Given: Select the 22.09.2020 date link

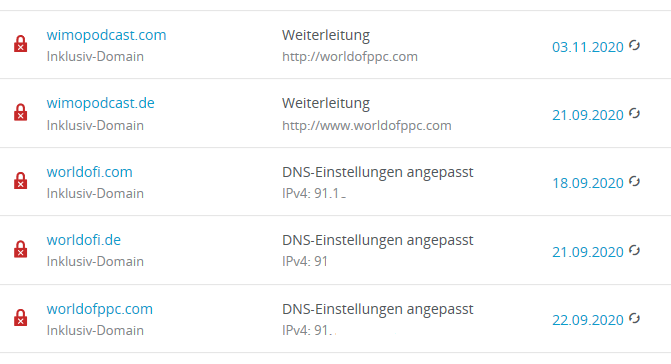Looking at the screenshot, I should coord(588,320).
